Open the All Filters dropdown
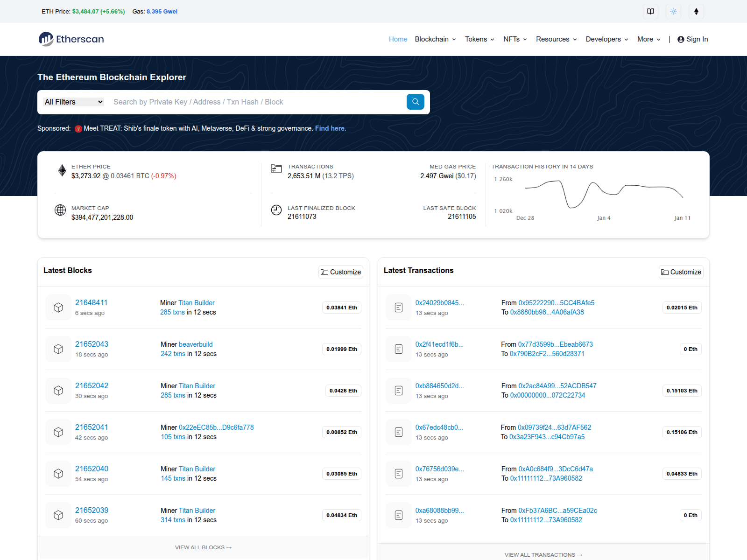The height and width of the screenshot is (560, 747). [73, 102]
